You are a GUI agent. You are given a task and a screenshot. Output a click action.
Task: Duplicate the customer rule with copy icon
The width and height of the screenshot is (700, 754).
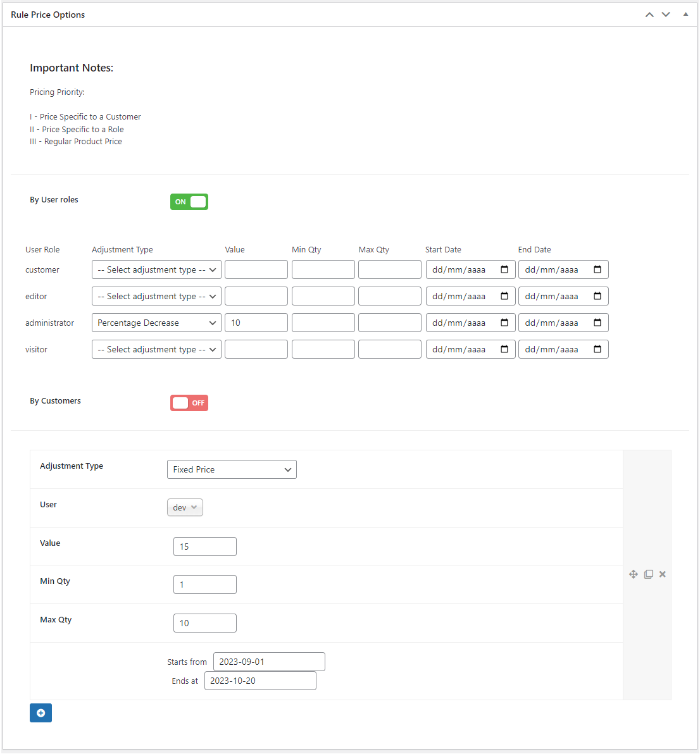click(648, 574)
